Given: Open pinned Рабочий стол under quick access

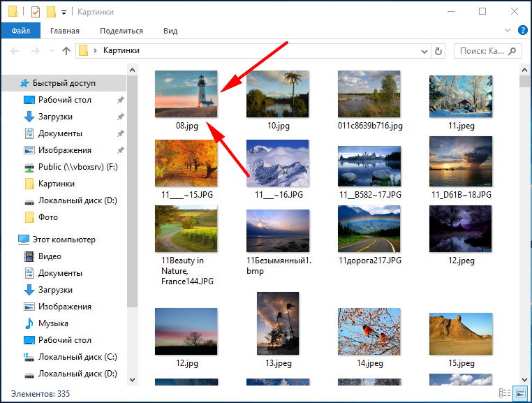Looking at the screenshot, I should 64,100.
